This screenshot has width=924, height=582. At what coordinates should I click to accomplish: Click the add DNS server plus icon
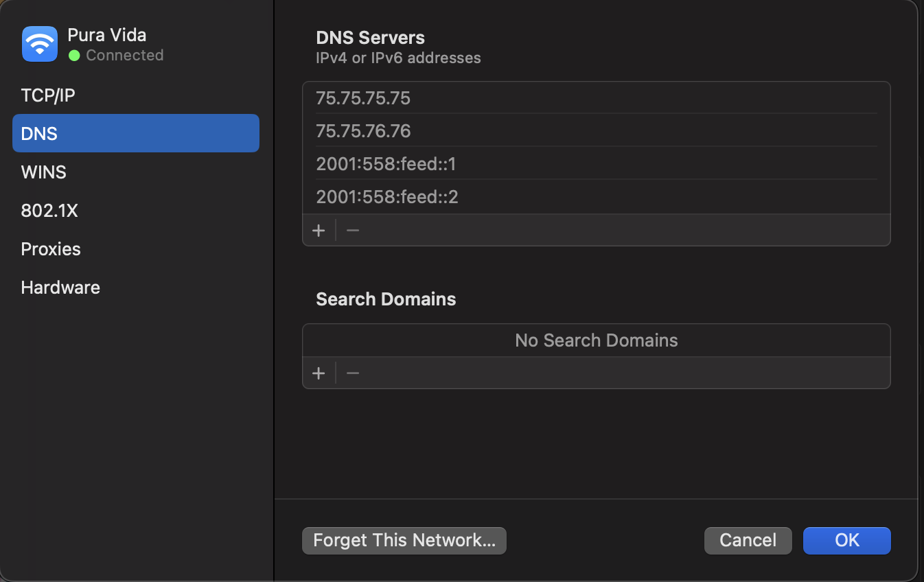point(319,230)
